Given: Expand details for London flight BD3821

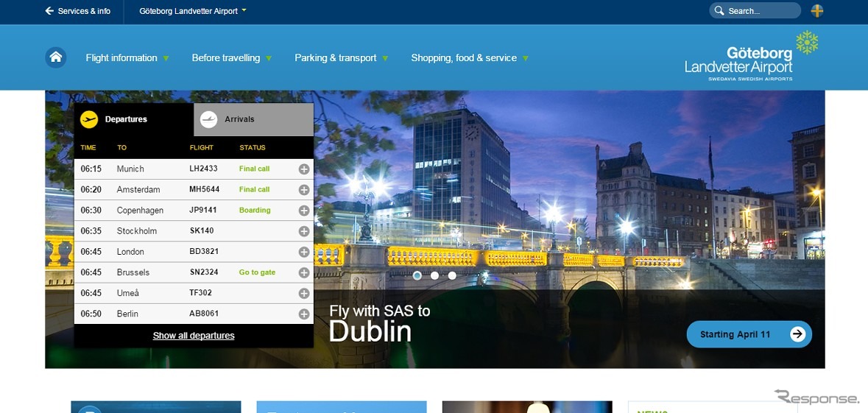Looking at the screenshot, I should 304,252.
